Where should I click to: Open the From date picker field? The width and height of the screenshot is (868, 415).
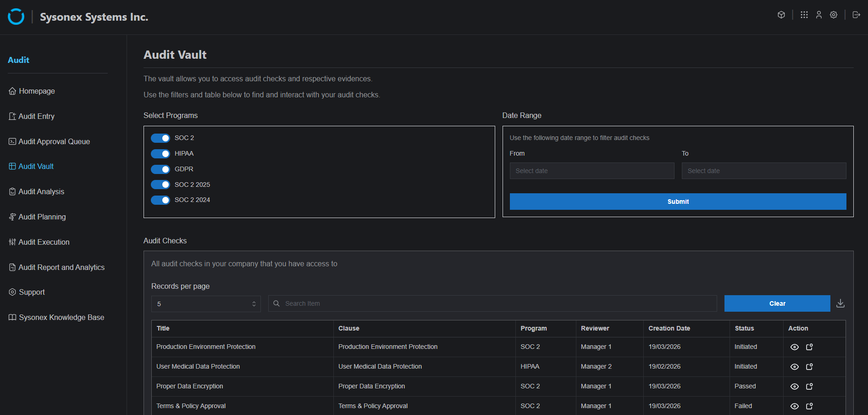(x=592, y=171)
